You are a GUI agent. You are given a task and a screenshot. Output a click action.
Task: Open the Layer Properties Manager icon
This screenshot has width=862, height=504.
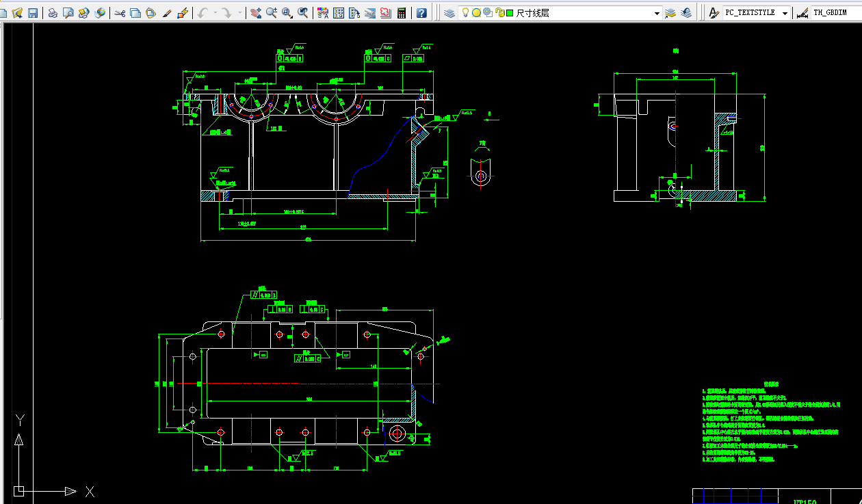click(x=449, y=13)
